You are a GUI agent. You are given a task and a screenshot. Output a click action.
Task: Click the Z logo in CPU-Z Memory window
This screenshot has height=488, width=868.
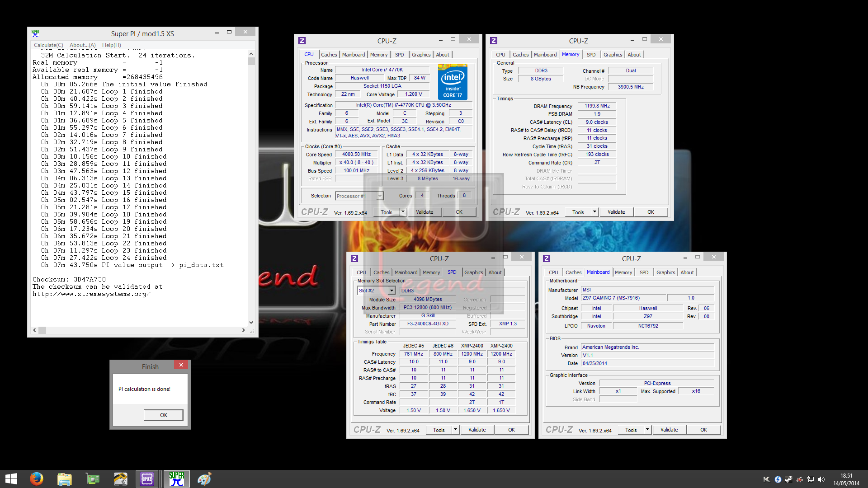pyautogui.click(x=494, y=41)
